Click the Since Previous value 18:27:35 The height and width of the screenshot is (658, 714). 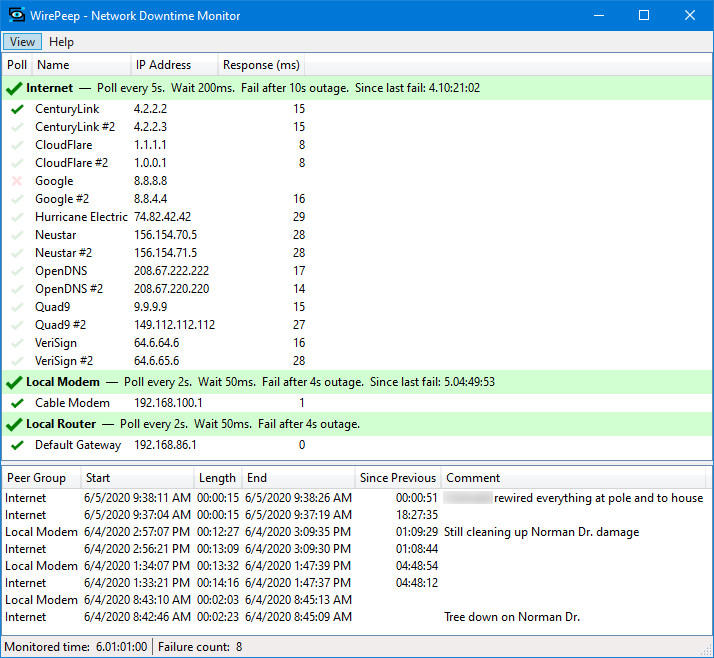pyautogui.click(x=417, y=515)
